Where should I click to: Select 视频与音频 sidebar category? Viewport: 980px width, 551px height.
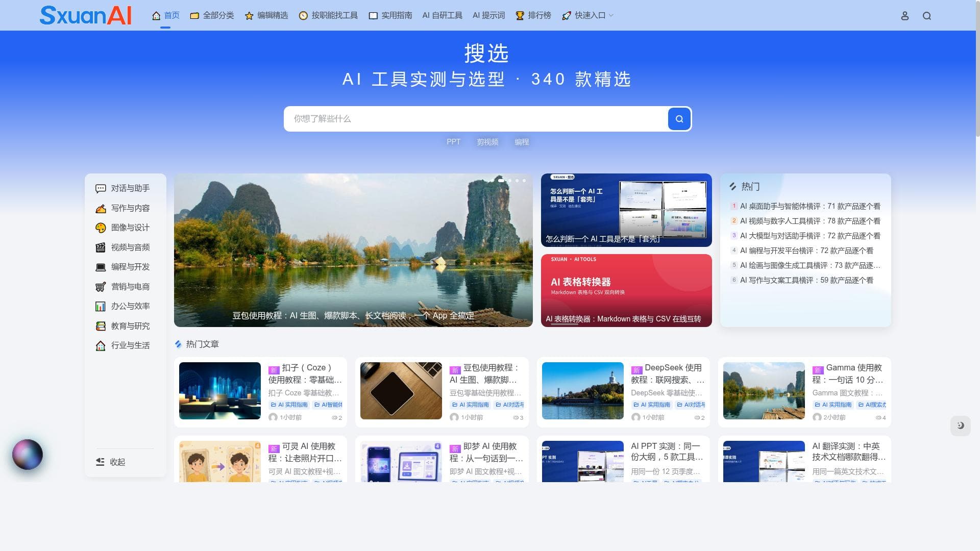tap(122, 247)
